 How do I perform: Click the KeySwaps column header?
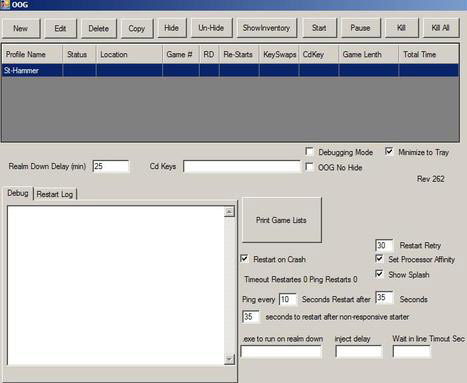click(279, 54)
